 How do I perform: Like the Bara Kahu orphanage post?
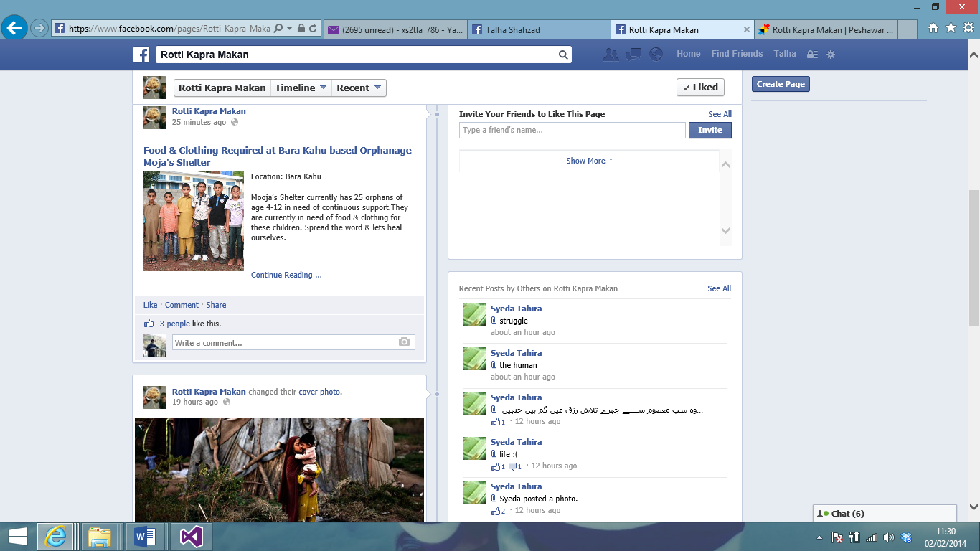[x=150, y=305]
